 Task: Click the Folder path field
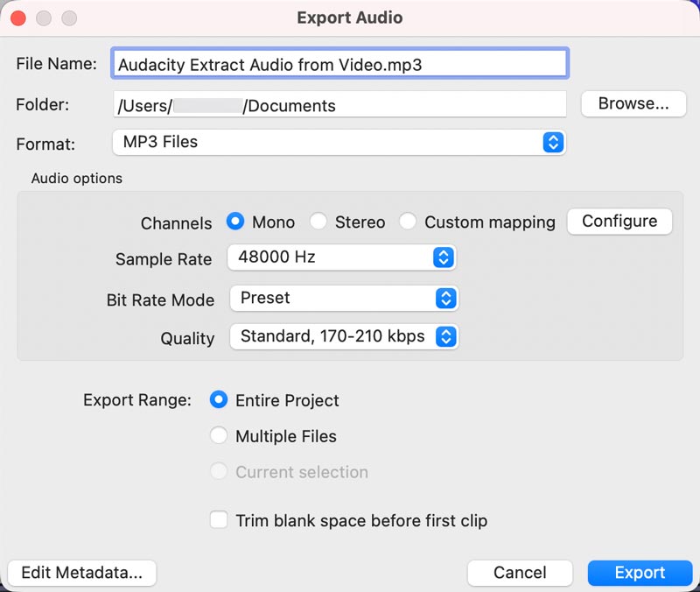339,105
